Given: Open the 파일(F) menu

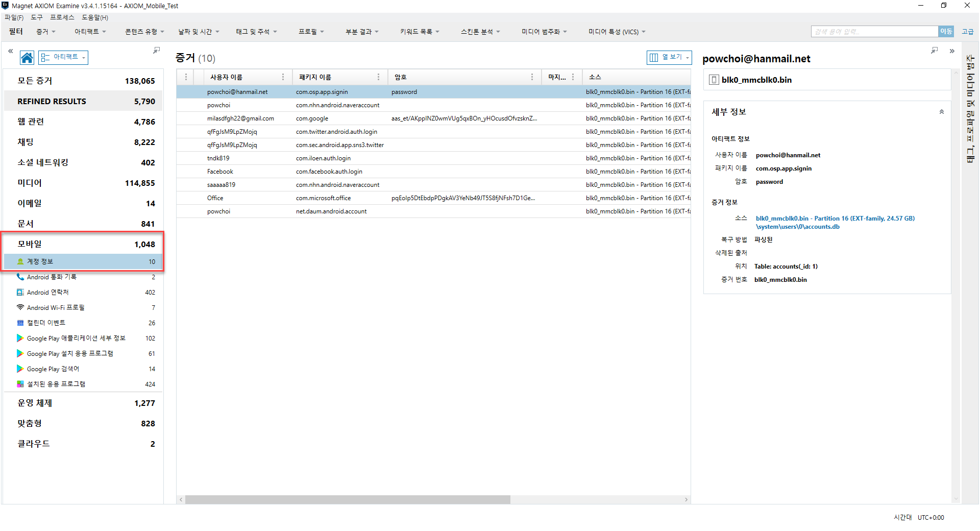Looking at the screenshot, I should (x=14, y=17).
